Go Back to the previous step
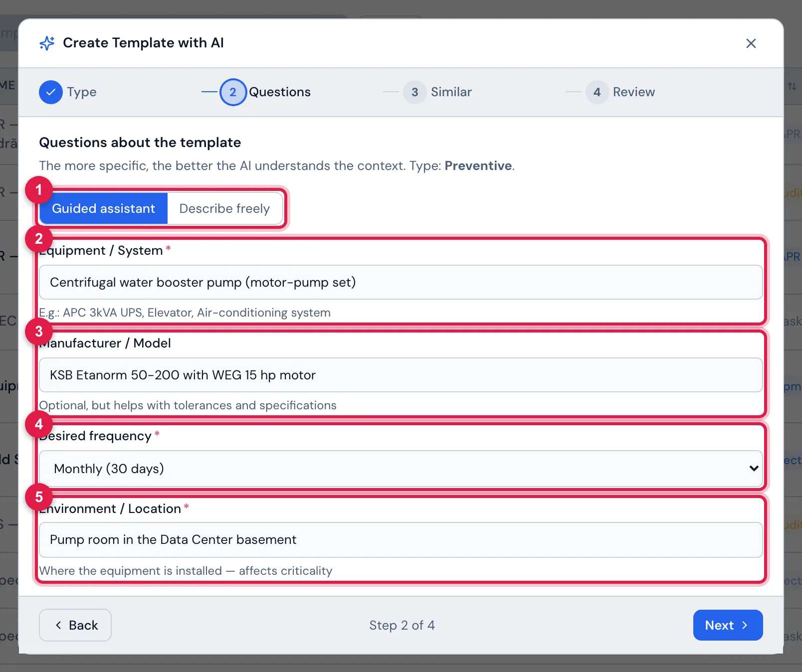802x672 pixels. click(x=75, y=625)
